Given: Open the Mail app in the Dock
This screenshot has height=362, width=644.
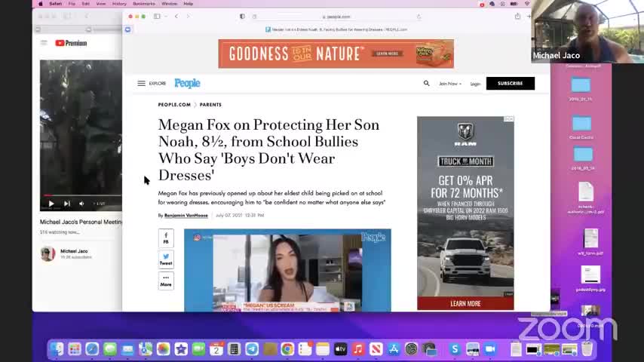Looking at the screenshot, I should 127,349.
